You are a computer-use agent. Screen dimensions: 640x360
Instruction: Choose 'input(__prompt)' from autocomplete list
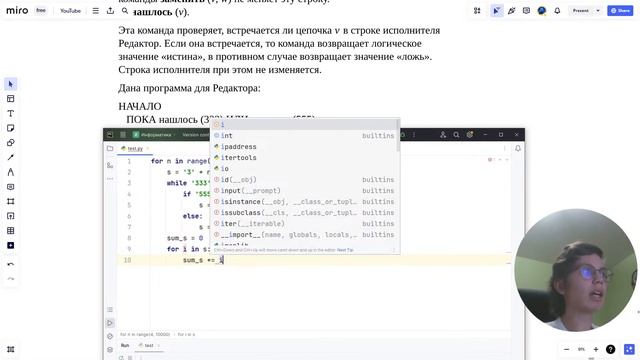point(304,191)
